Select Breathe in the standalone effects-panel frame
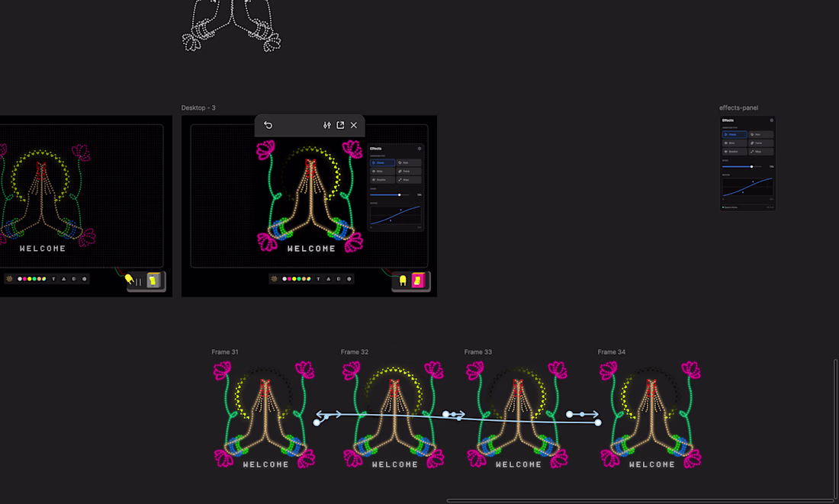 coord(735,152)
